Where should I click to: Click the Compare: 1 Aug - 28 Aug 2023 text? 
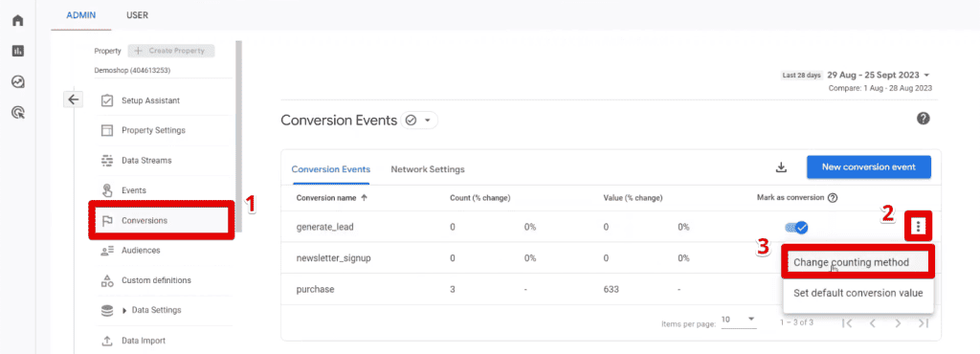click(x=880, y=88)
